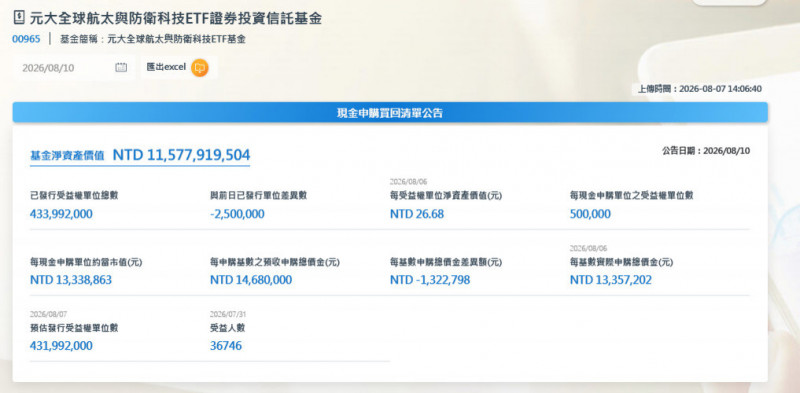Click estimated units value 431,992,000

coord(61,346)
